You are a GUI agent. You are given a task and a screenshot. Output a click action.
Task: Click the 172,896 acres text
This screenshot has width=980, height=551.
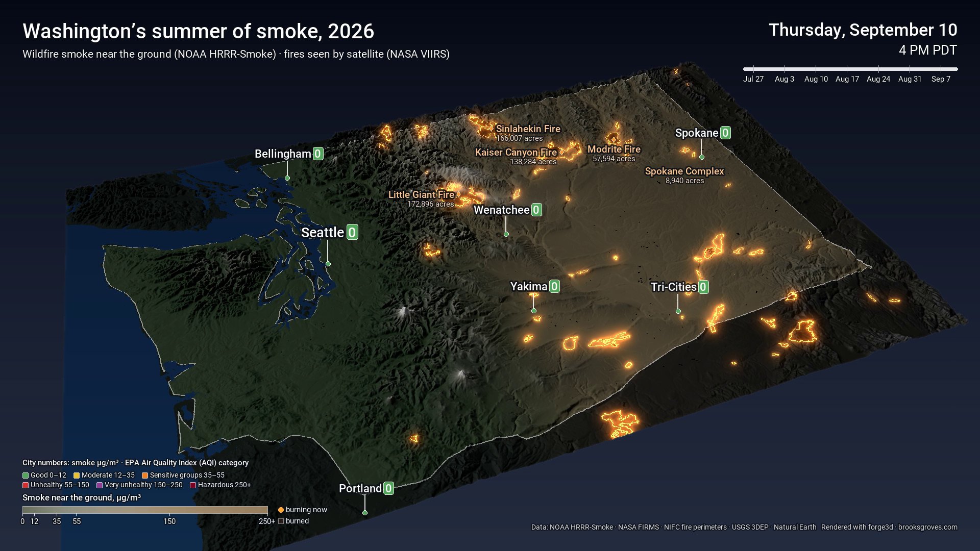point(431,204)
